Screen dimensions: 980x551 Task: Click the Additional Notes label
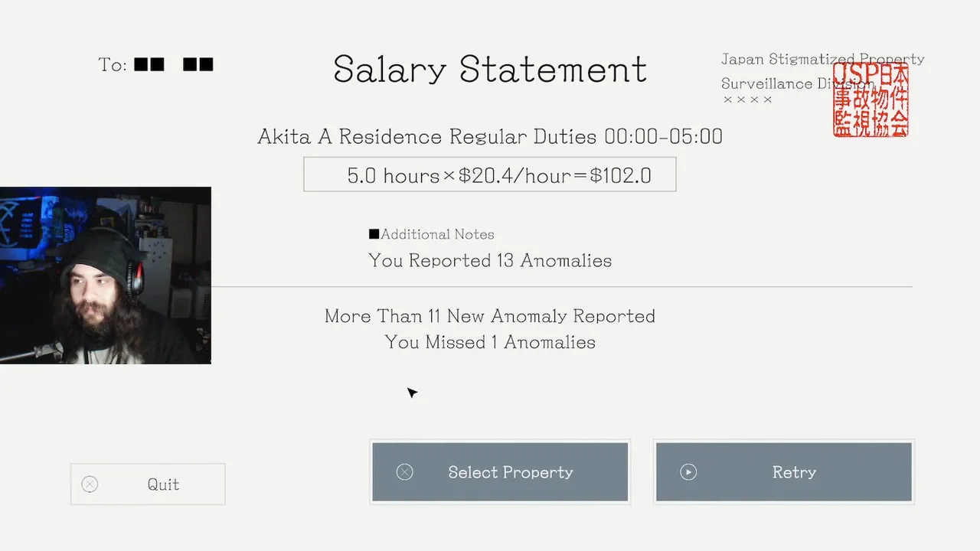point(437,234)
